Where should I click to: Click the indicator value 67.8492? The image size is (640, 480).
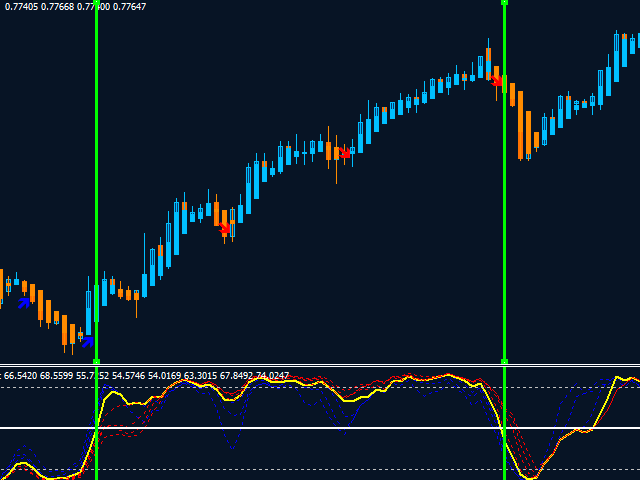pos(236,376)
